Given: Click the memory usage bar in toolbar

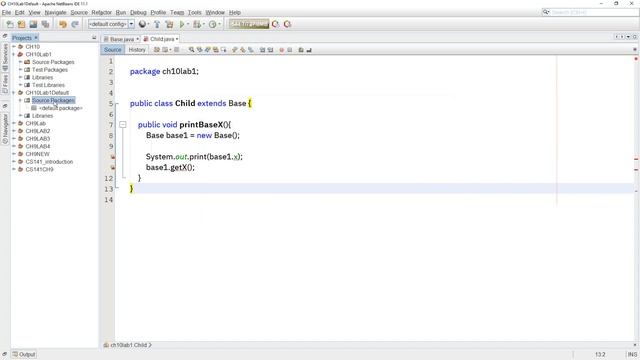Looking at the screenshot, I should (249, 24).
